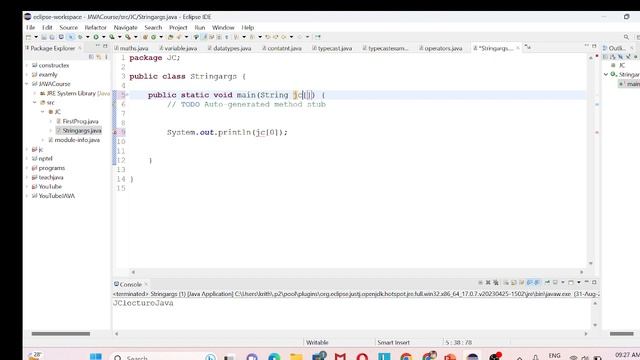Screen dimensions: 640x360
Task: Click the Save toolbar icon
Action: tap(44, 37)
